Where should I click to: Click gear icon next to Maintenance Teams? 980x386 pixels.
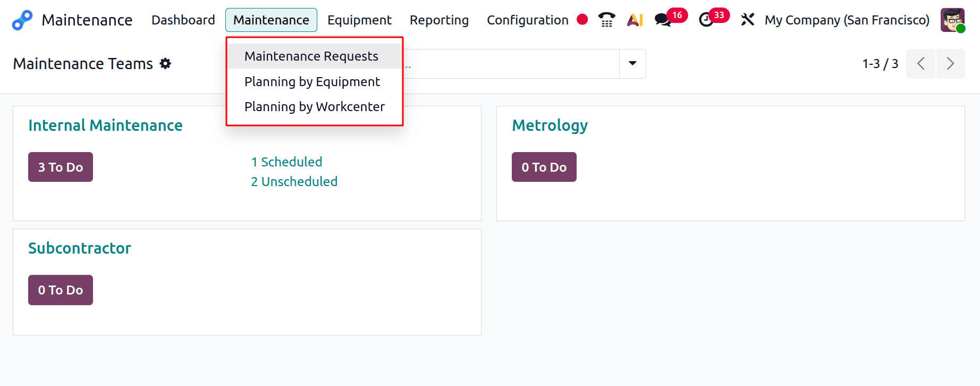click(x=166, y=64)
